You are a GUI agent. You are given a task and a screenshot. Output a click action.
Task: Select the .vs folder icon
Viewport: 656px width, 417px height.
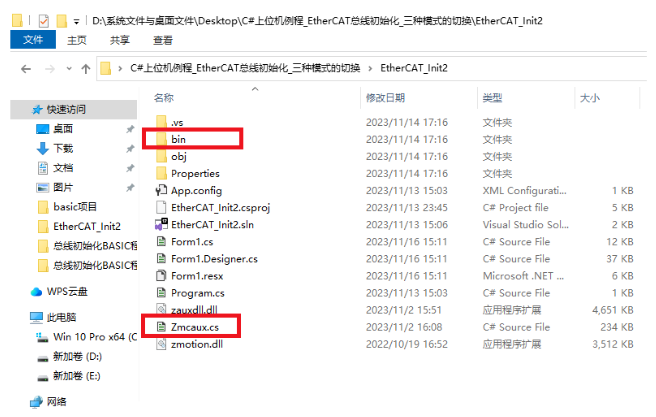pos(161,122)
